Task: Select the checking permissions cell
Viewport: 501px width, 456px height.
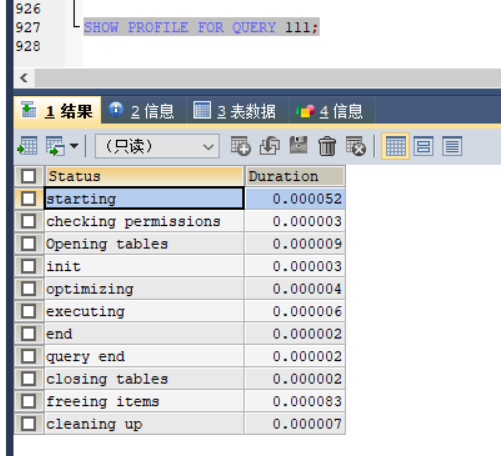Action: pos(144,221)
